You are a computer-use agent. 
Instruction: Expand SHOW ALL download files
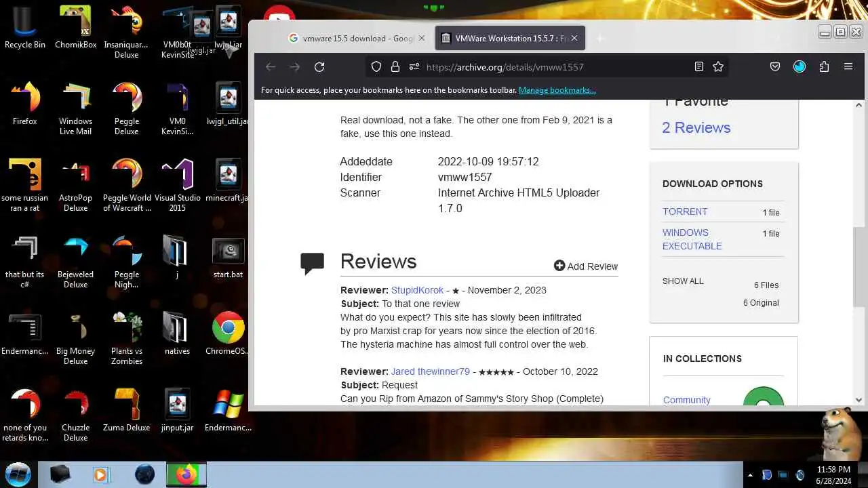tap(683, 281)
